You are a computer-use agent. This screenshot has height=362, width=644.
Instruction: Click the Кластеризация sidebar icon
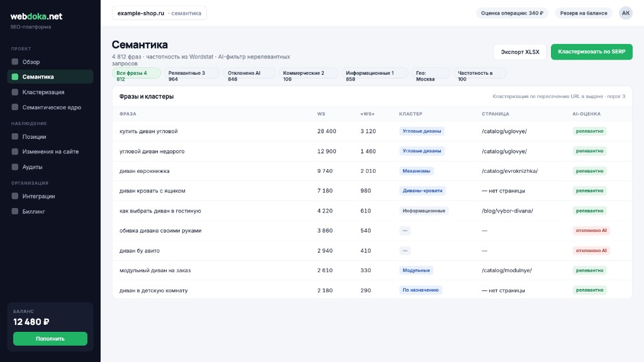[x=15, y=92]
